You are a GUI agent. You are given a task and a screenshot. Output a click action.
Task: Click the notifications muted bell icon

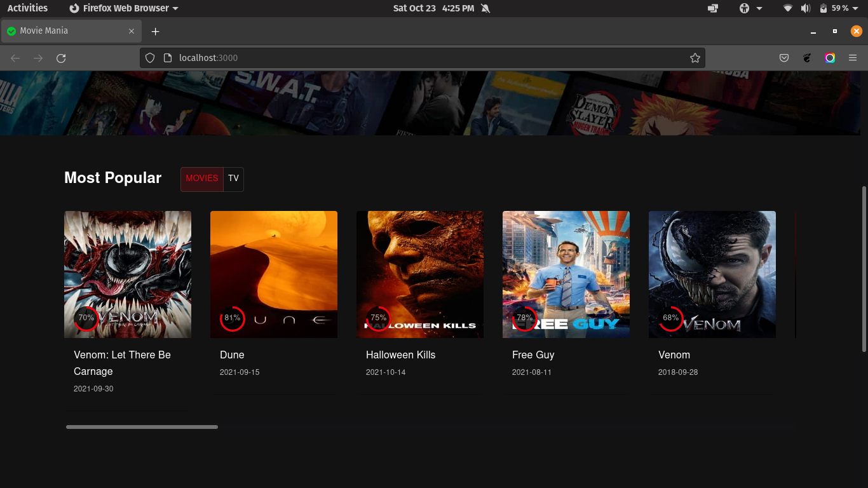(x=485, y=8)
